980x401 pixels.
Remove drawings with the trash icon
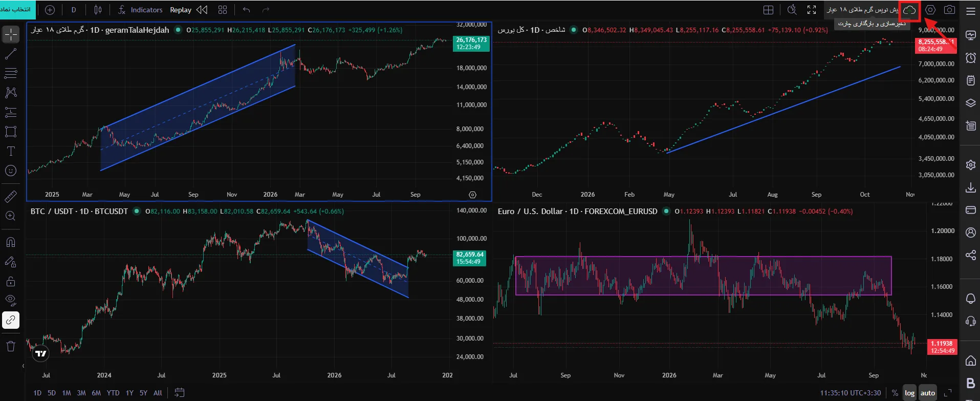coord(11,346)
